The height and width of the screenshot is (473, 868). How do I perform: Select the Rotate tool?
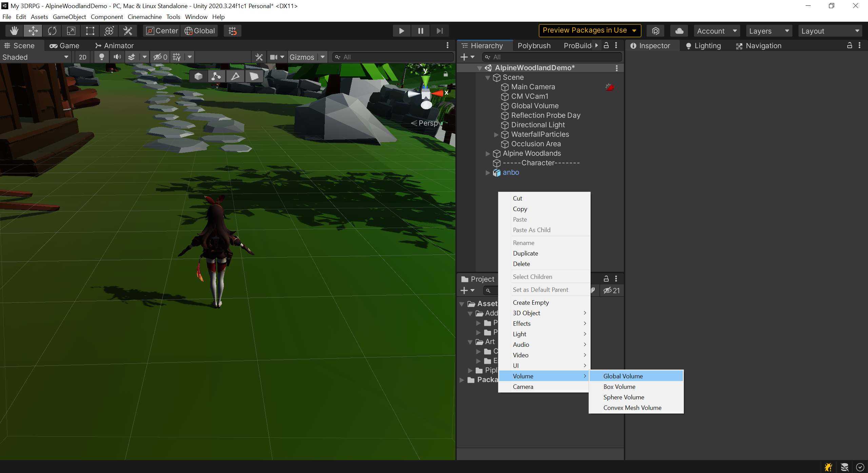point(52,31)
